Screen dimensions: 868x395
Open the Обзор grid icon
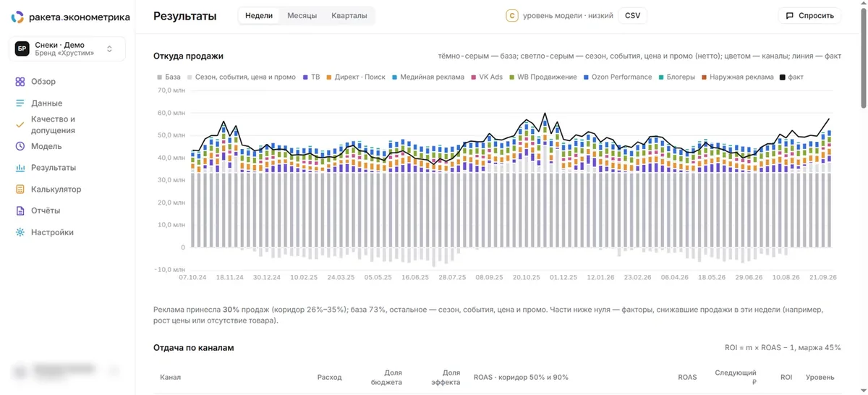click(20, 82)
